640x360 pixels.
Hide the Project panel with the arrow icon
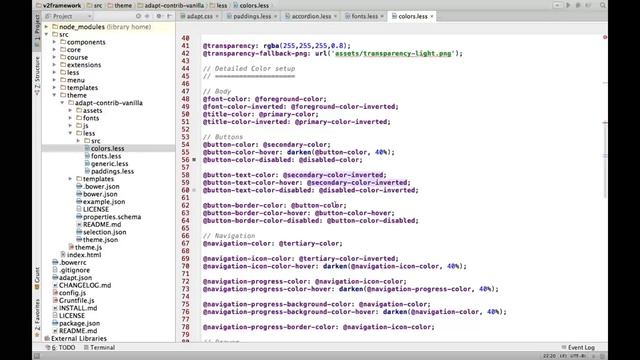169,16
